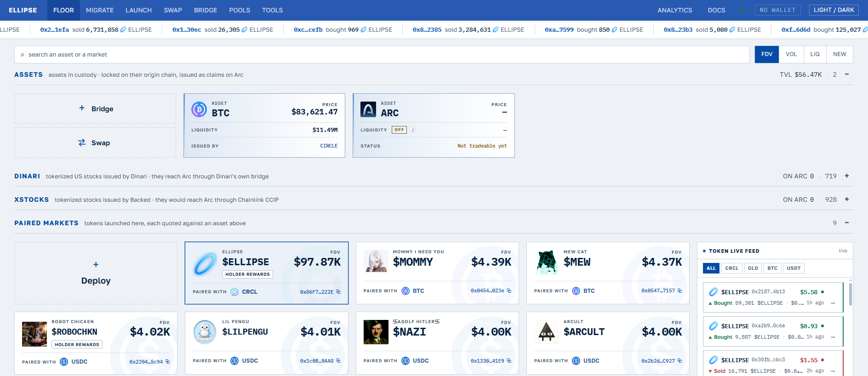868x376 pixels.
Task: Open the POOLS tab
Action: [x=240, y=10]
